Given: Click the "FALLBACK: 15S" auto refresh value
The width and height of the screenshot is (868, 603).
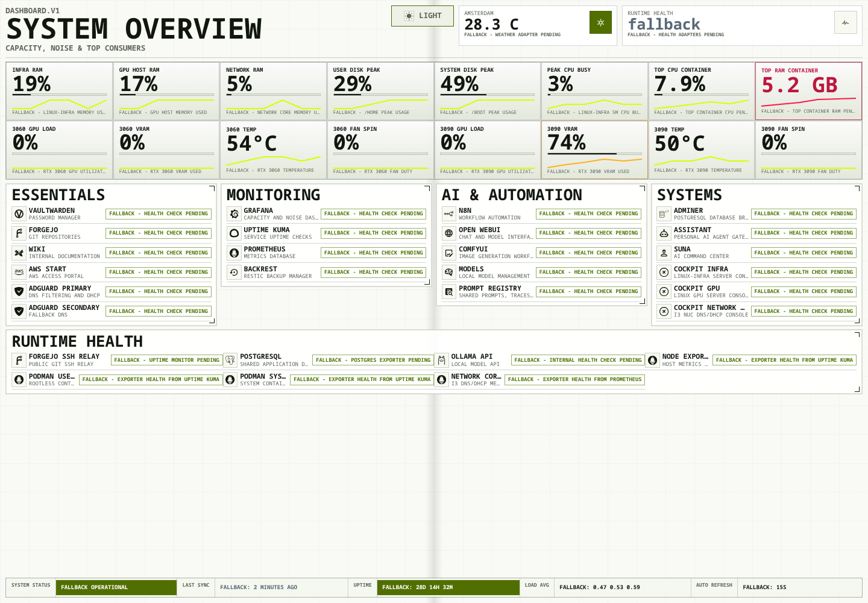Looking at the screenshot, I should coord(764,587).
